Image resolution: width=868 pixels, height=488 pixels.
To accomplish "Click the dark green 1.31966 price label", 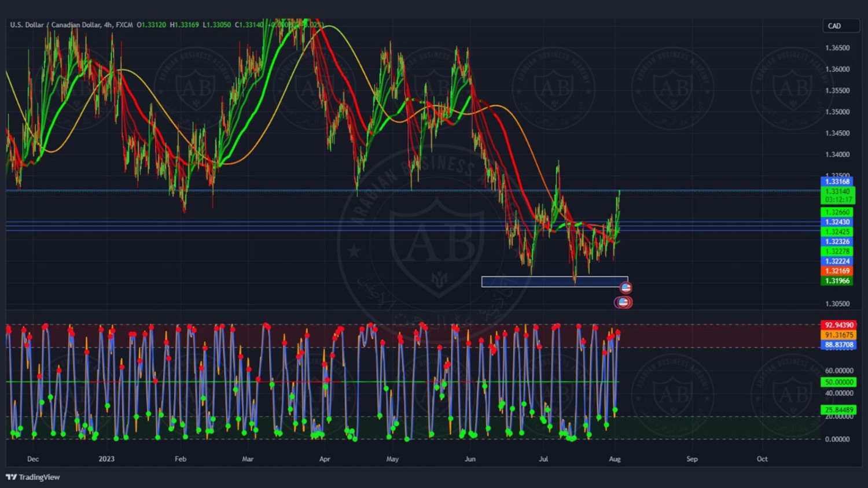I will tap(837, 281).
